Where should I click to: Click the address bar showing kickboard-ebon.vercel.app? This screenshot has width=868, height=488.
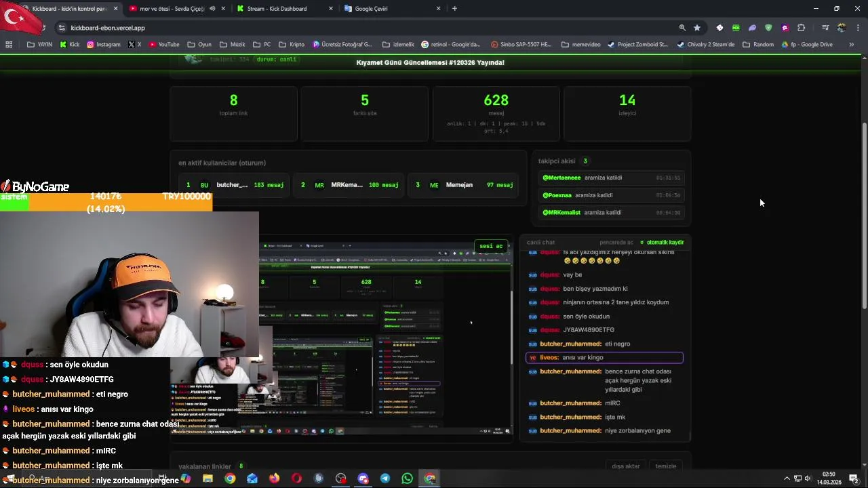click(x=366, y=28)
